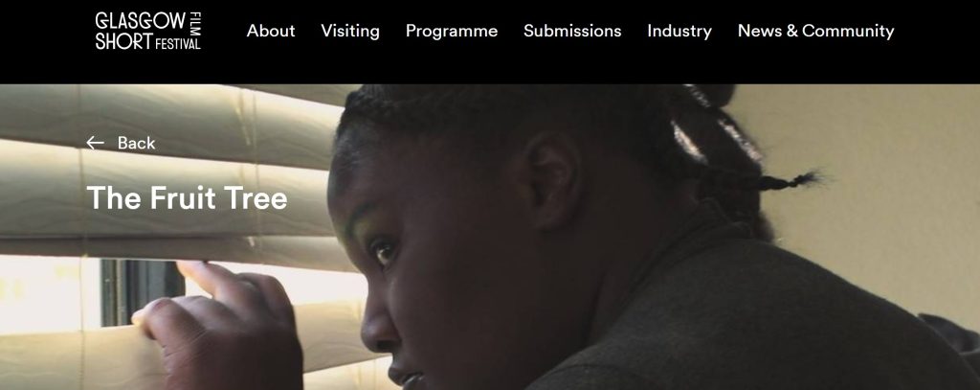Screen dimensions: 980x390
Task: Click The Fruit Tree film title
Action: click(187, 197)
